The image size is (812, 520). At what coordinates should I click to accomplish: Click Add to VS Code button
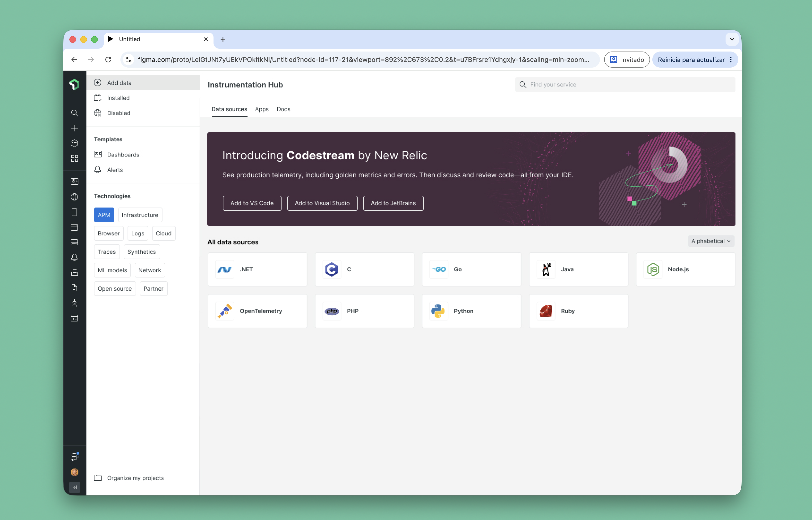[x=252, y=203]
